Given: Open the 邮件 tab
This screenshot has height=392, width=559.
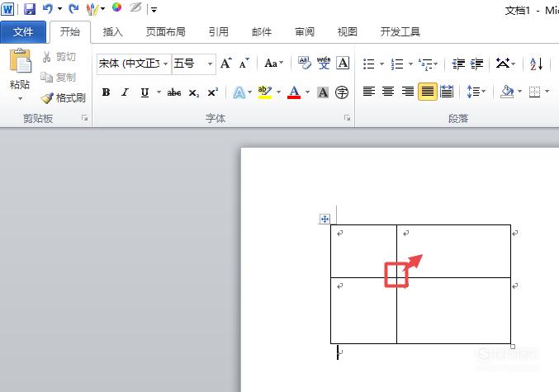Looking at the screenshot, I should coord(262,32).
